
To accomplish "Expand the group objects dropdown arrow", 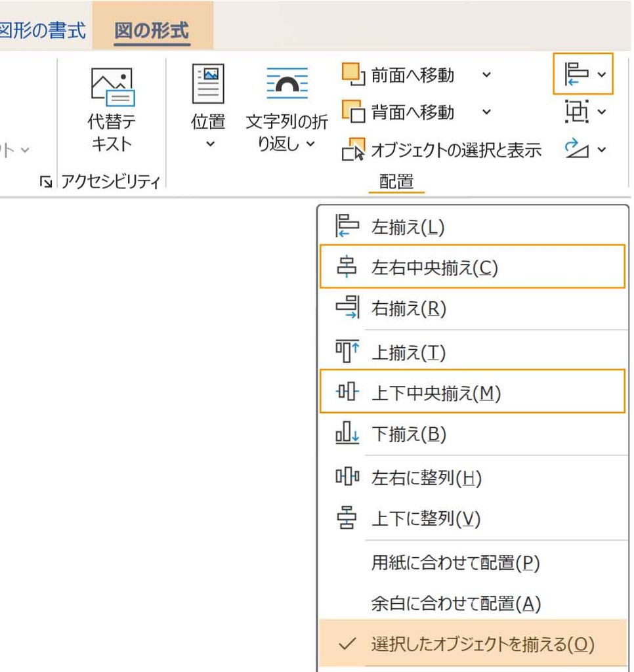I will pos(601,112).
